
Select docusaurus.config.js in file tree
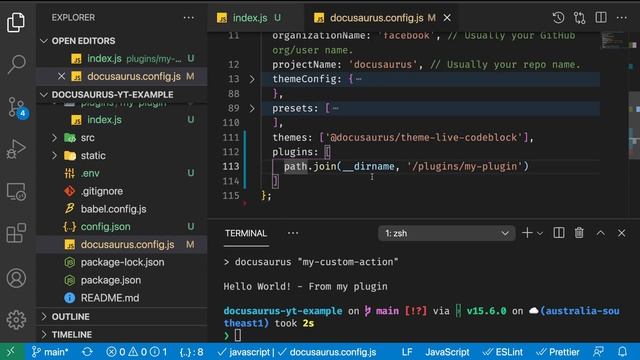[122, 244]
